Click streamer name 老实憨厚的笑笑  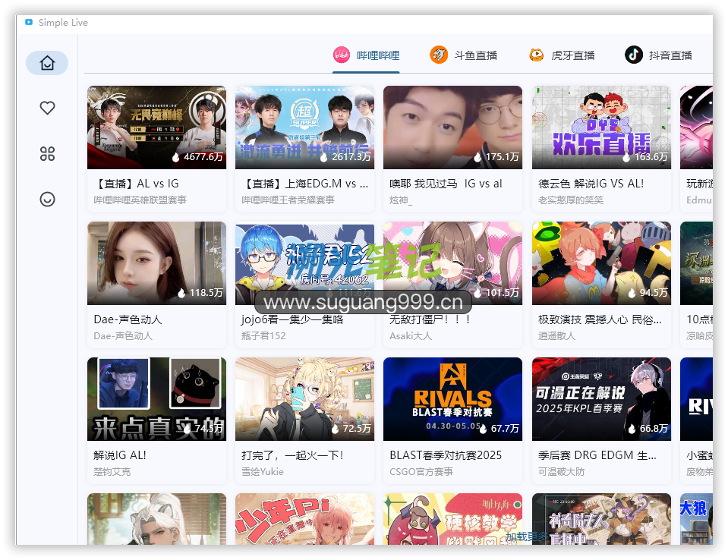pos(571,200)
